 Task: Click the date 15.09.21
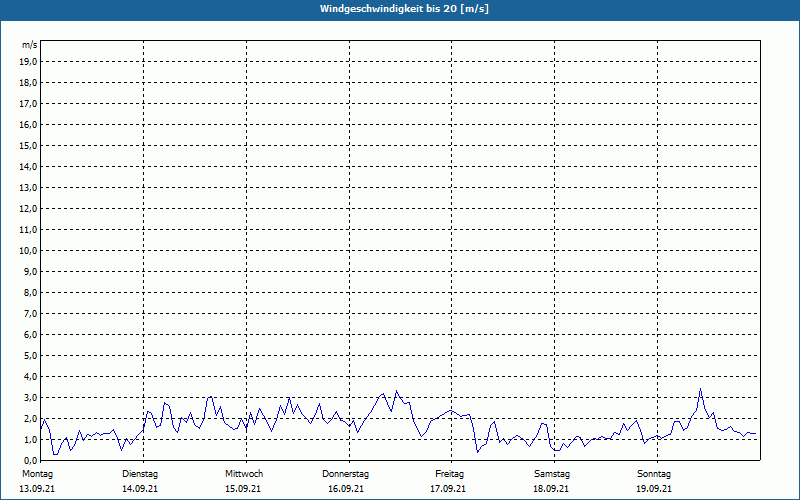click(243, 489)
